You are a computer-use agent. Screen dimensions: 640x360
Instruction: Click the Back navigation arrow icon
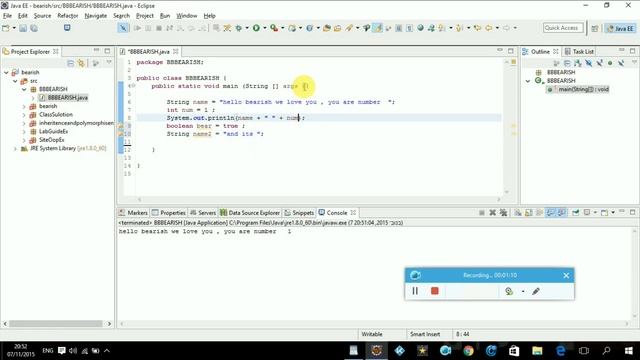click(x=488, y=28)
